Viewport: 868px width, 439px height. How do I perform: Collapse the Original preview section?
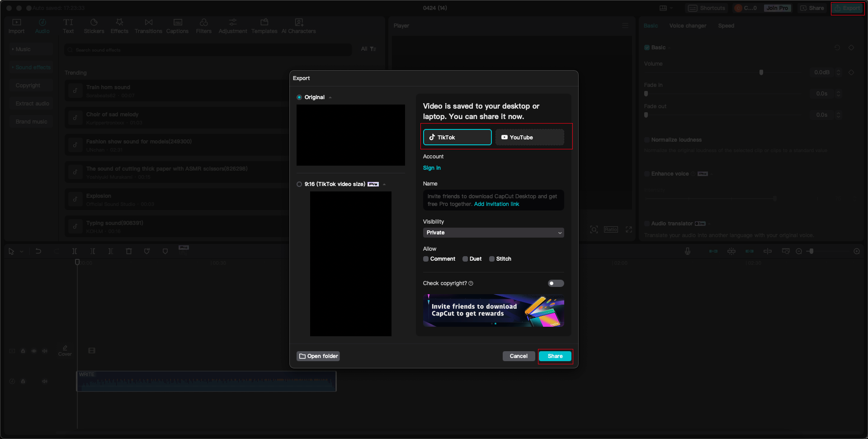[x=330, y=97]
